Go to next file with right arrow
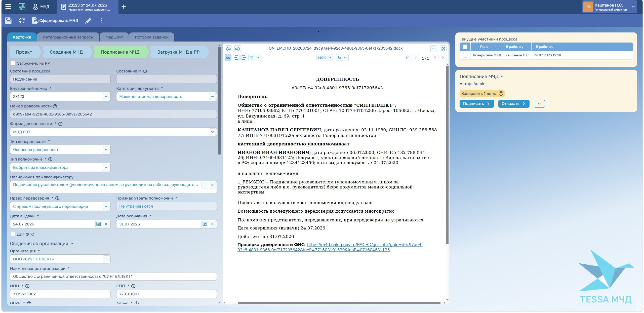This screenshot has height=313, width=644. (237, 49)
